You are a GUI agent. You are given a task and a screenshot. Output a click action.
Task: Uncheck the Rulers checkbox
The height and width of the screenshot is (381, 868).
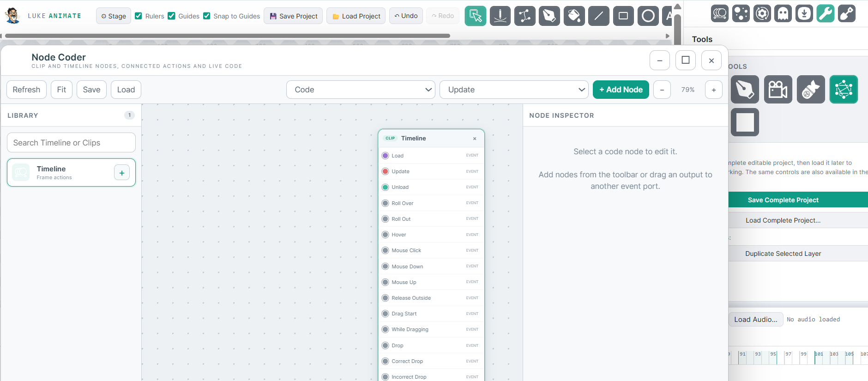[139, 16]
